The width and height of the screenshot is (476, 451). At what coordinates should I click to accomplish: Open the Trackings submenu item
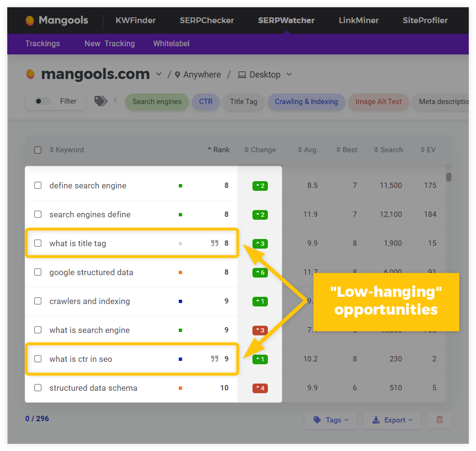pos(42,44)
